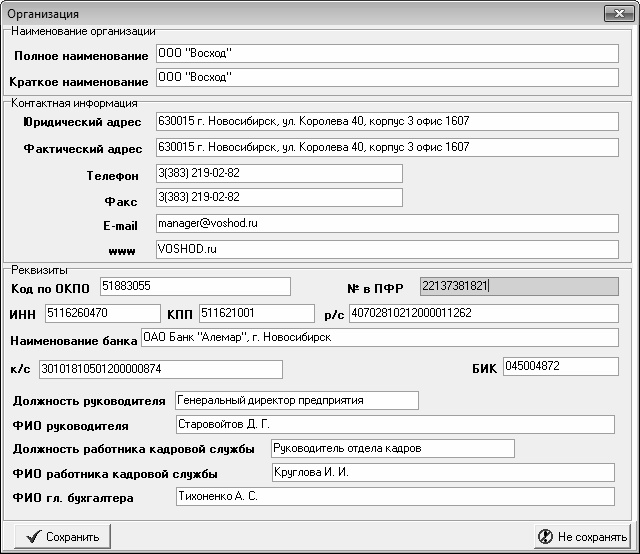Select the БИК input field
The width and height of the screenshot is (640, 554).
click(560, 365)
